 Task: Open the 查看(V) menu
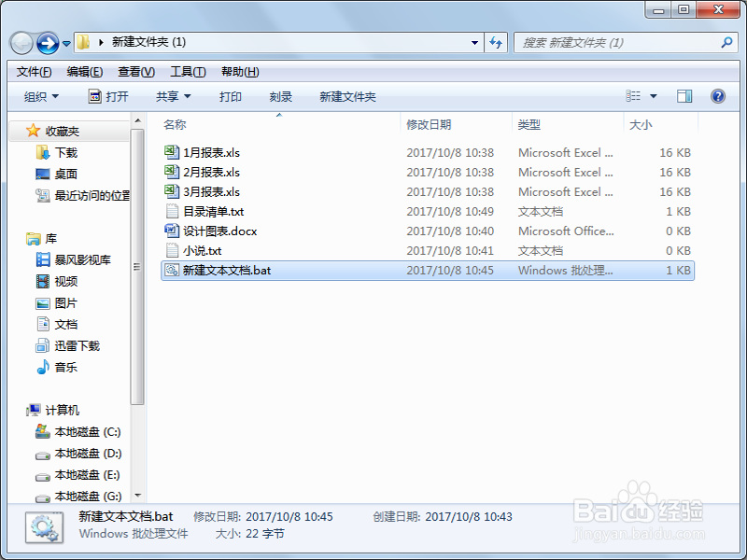point(136,72)
